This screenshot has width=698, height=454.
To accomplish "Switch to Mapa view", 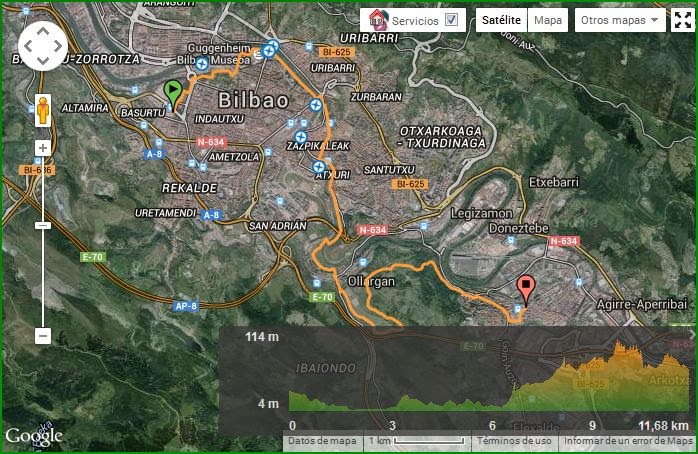I will point(548,20).
